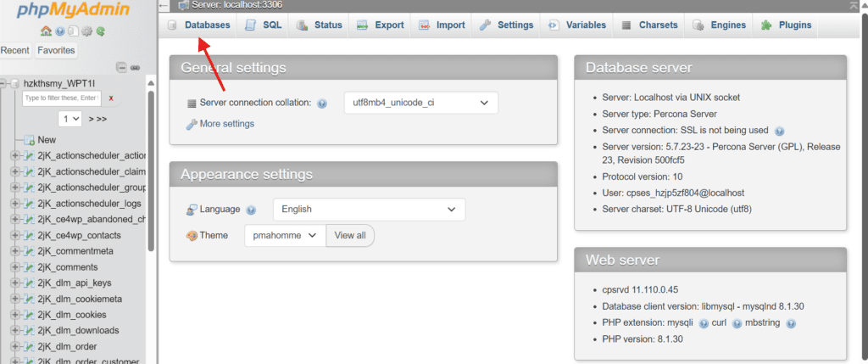The height and width of the screenshot is (364, 868).
Task: Click the Favorites button
Action: coord(56,50)
